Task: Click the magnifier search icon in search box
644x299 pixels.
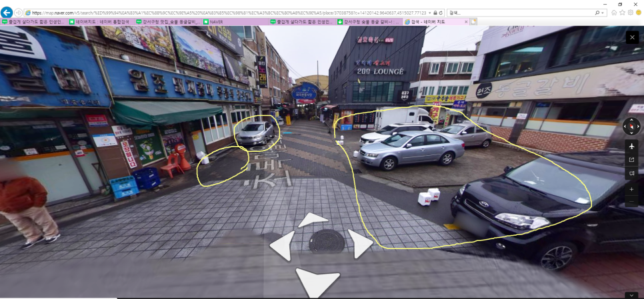Action: 597,13
